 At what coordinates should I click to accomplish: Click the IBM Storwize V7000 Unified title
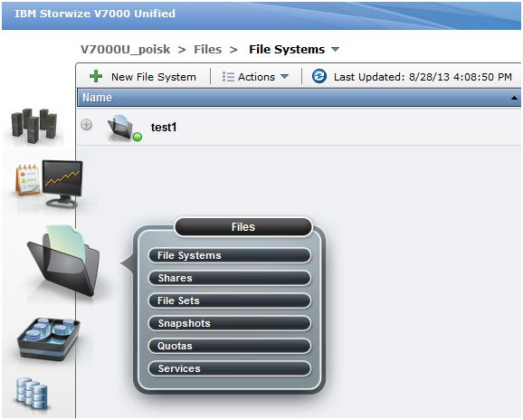(95, 14)
